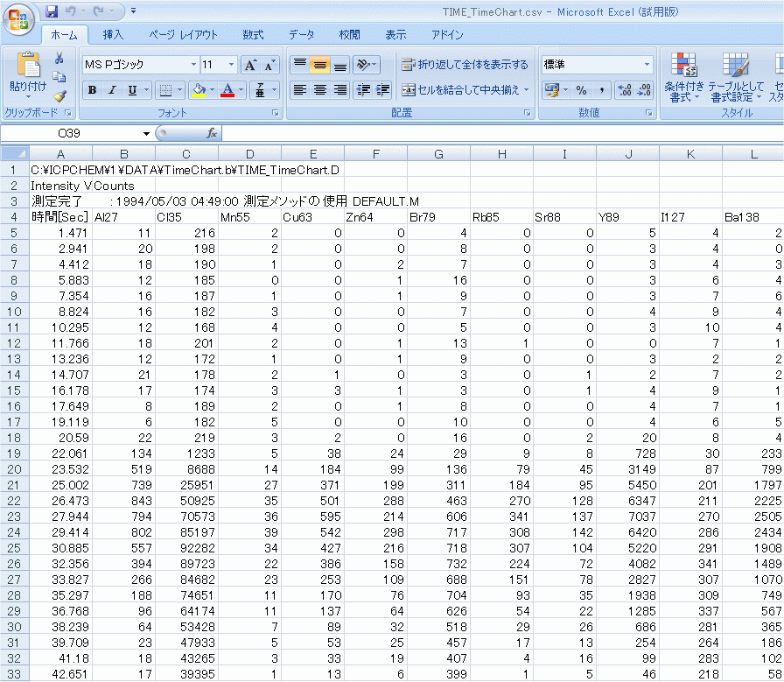
Task: Increase decimal places
Action: tap(625, 90)
